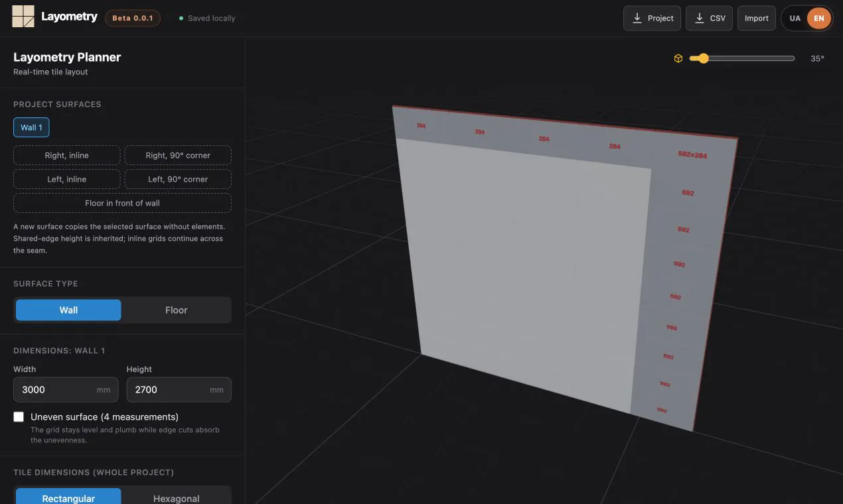Click the download icon in the CSV button
The width and height of the screenshot is (843, 504).
tap(700, 18)
